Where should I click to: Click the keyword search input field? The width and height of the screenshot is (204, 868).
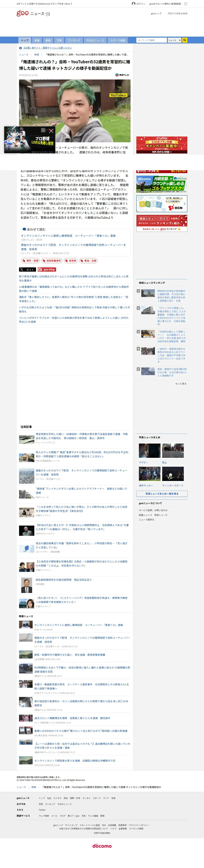click(151, 40)
